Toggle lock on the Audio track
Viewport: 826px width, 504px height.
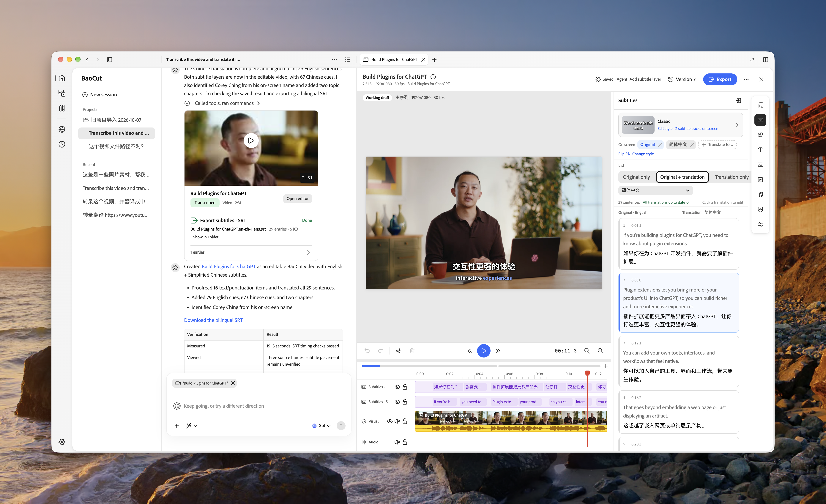coord(405,442)
